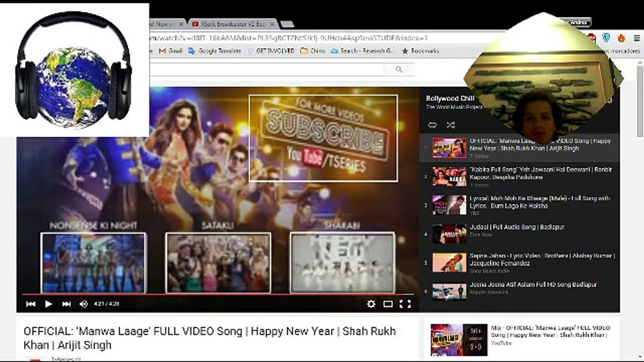The image size is (644, 362).
Task: Open a new browser tab
Action: pyautogui.click(x=286, y=24)
